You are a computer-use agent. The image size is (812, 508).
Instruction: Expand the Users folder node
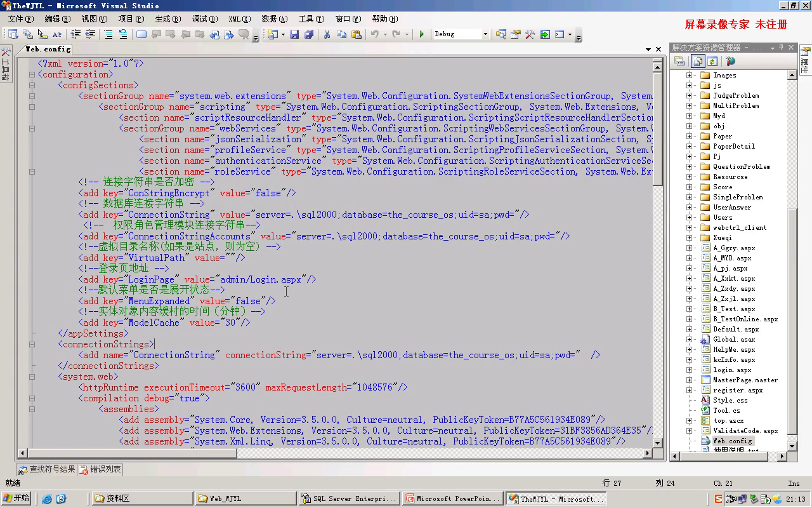pos(690,217)
